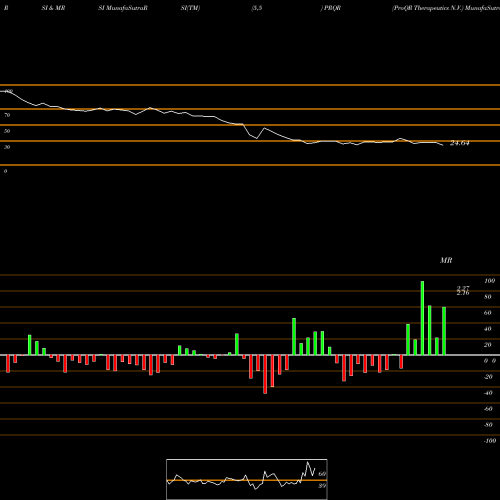Click the -20 label on MR axis
The image size is (500, 500).
[488, 377]
